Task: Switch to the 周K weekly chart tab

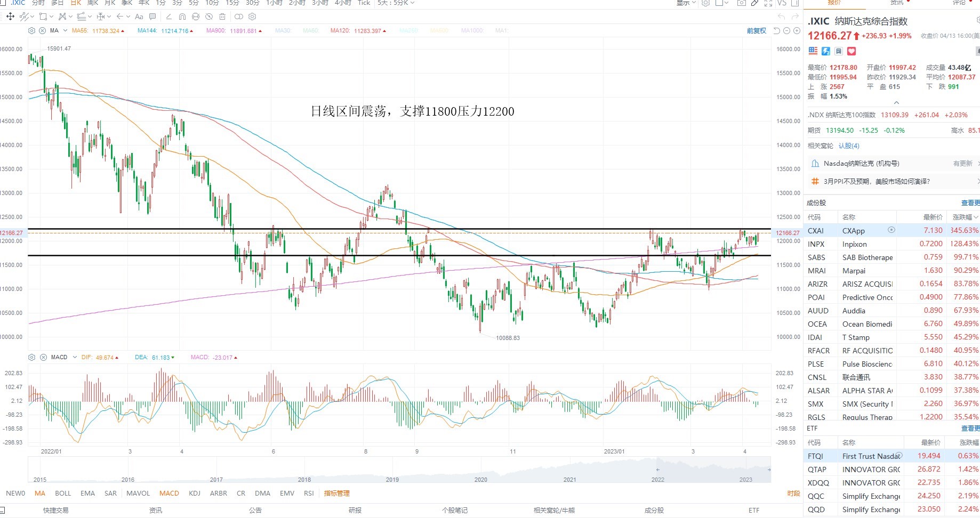Action: point(93,3)
